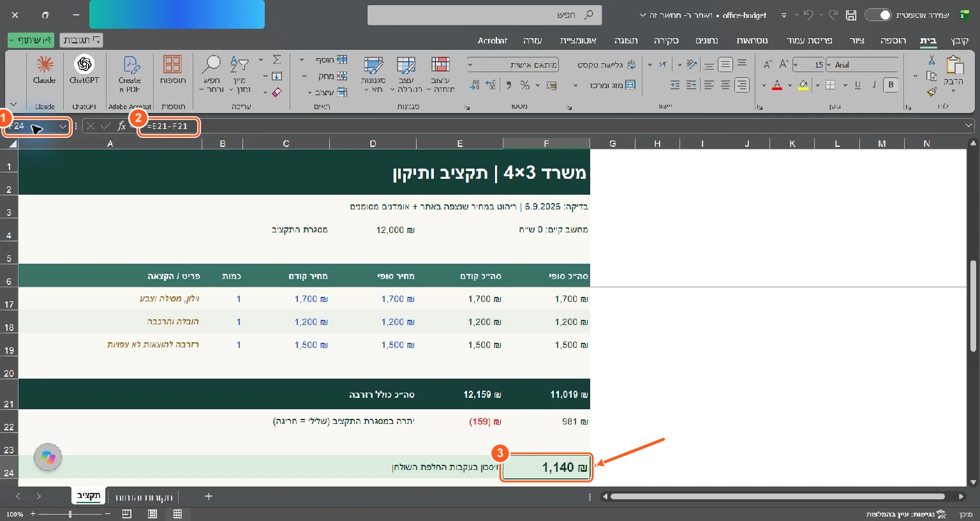Click the AutoSum sigma icon
The height and width of the screenshot is (521, 980).
pos(277,59)
